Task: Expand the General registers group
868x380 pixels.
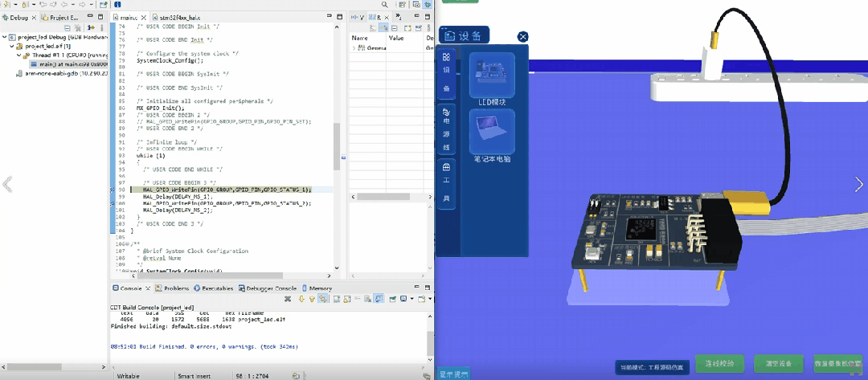Action: point(354,48)
